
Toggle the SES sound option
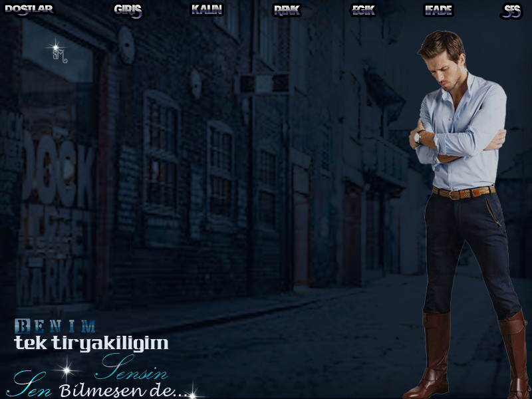point(511,11)
